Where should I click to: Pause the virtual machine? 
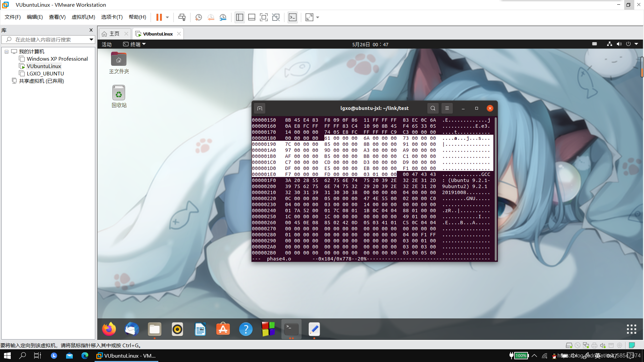[x=159, y=17]
